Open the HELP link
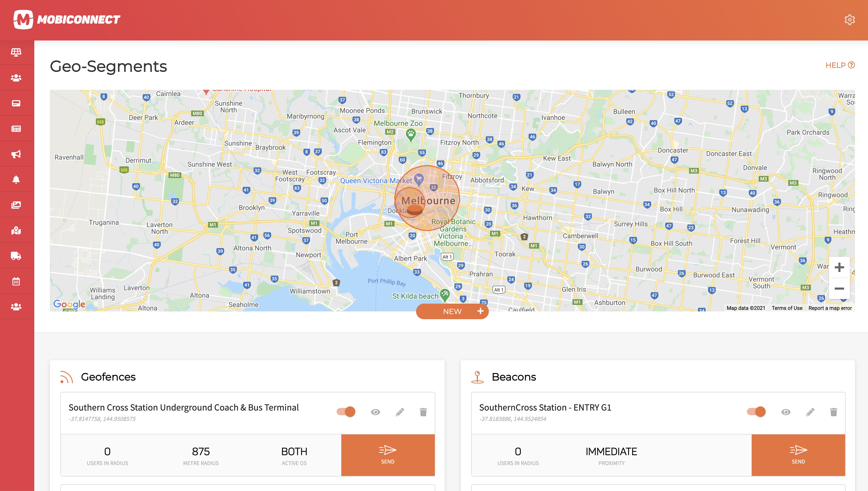The height and width of the screenshot is (491, 868). [840, 65]
